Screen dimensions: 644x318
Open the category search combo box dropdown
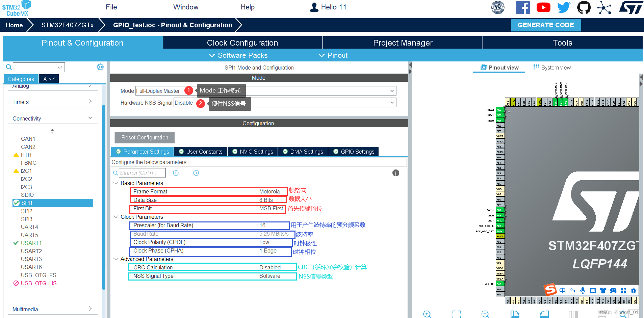[59, 67]
